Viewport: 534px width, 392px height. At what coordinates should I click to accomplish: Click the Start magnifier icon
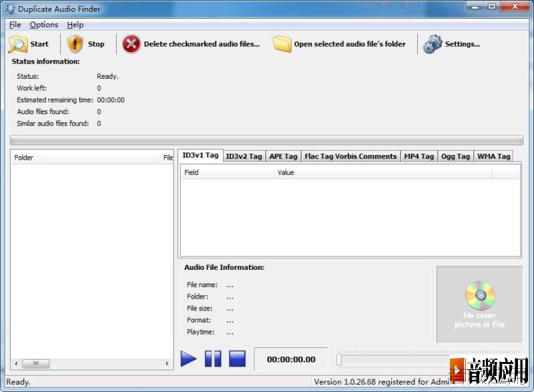(x=18, y=44)
